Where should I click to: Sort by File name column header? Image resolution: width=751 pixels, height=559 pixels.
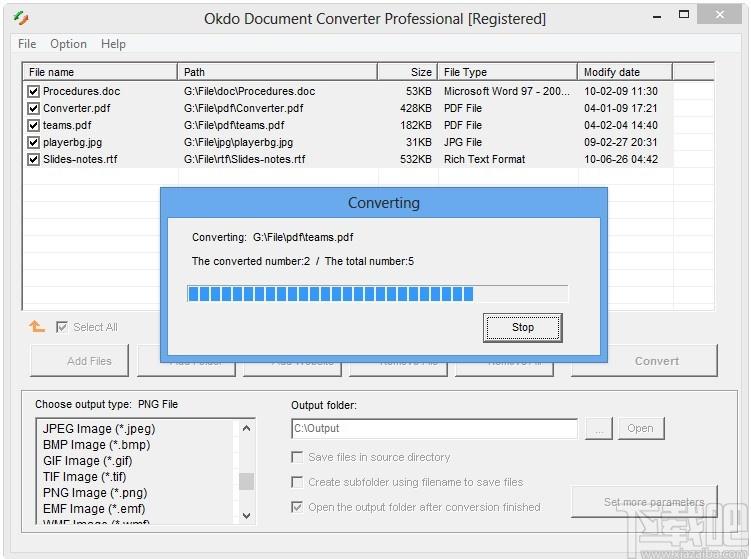[x=100, y=72]
